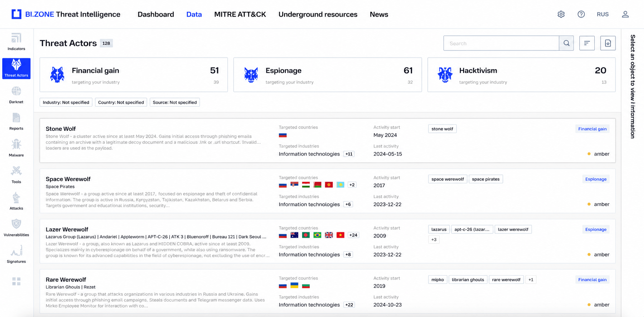
Task: Open settings gear icon
Action: point(561,14)
